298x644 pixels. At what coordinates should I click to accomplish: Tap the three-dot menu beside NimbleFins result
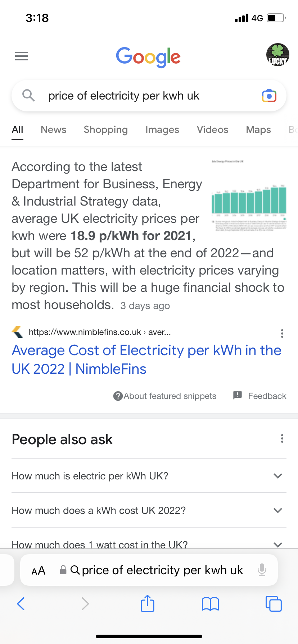(282, 333)
